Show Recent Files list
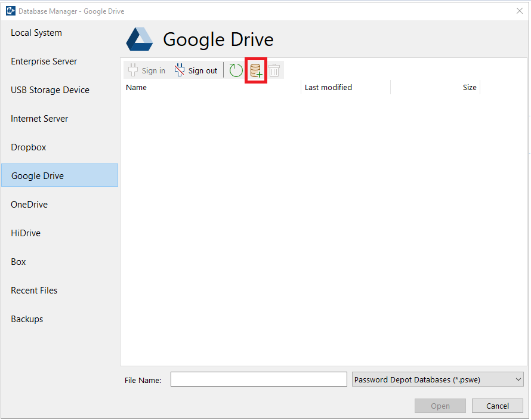This screenshot has width=531, height=420. 34,291
